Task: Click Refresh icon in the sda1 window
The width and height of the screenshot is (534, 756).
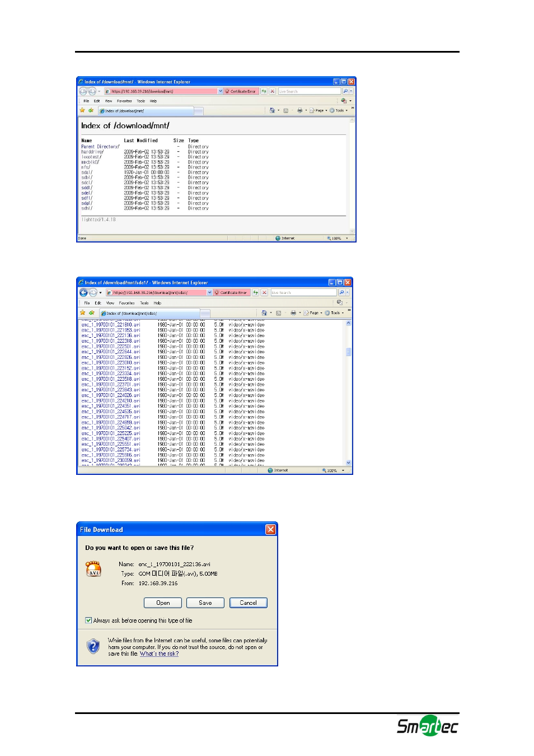Action: 255,292
